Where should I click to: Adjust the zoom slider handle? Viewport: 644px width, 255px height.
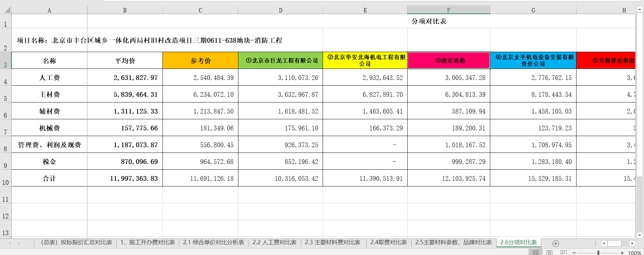point(598,253)
